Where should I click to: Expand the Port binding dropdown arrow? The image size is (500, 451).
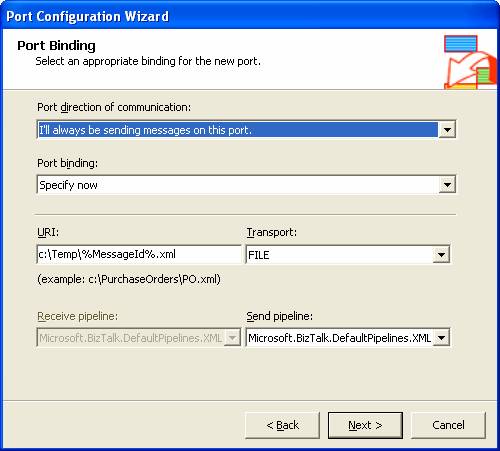pyautogui.click(x=447, y=185)
